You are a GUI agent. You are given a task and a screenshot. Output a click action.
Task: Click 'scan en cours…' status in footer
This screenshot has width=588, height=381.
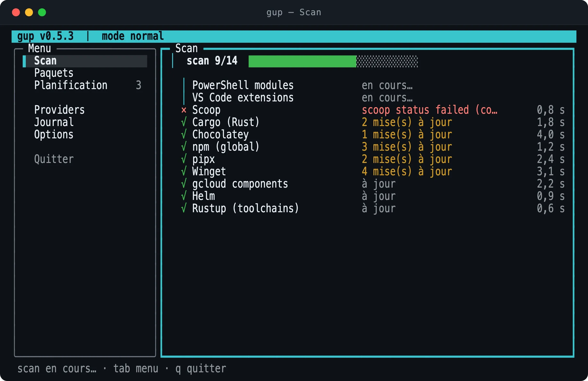pos(56,369)
